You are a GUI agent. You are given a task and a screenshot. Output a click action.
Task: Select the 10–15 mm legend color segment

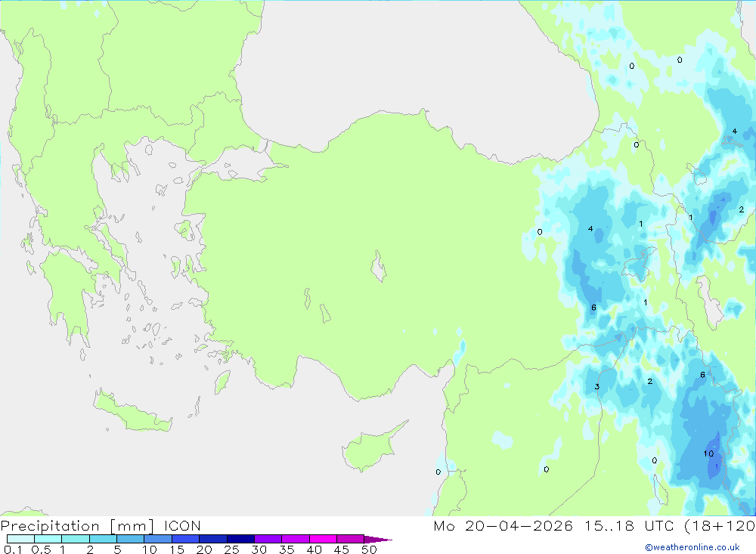(x=158, y=539)
